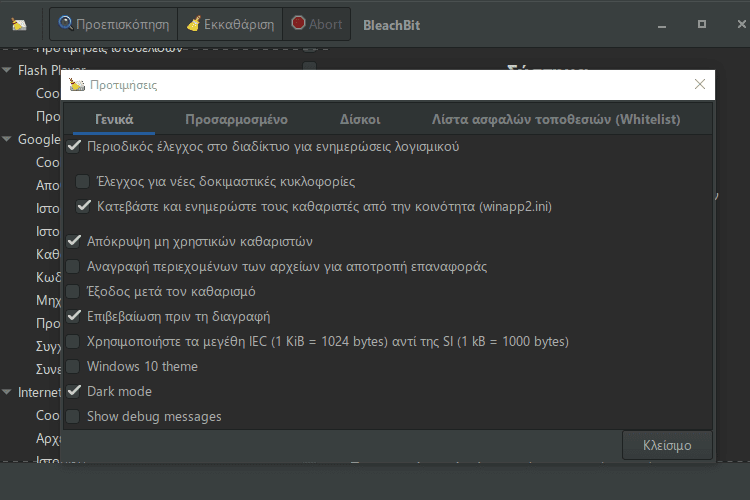
Task: Collapse the Internet tree group
Action: pyautogui.click(x=7, y=392)
